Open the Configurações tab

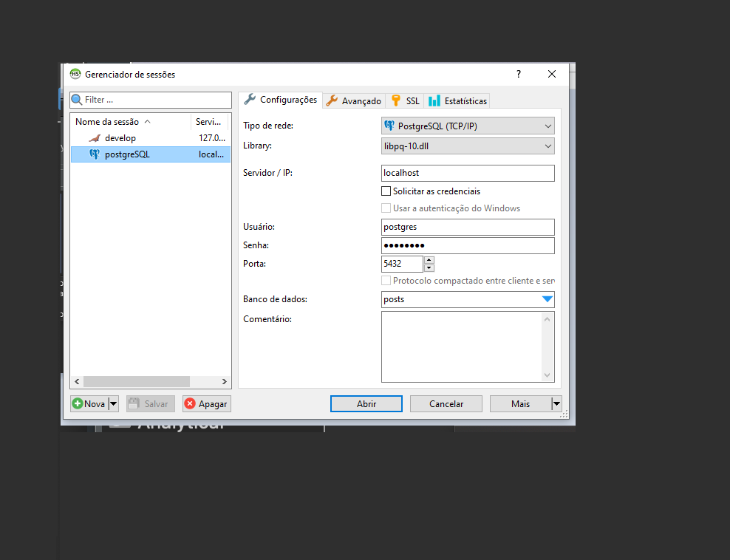[280, 100]
